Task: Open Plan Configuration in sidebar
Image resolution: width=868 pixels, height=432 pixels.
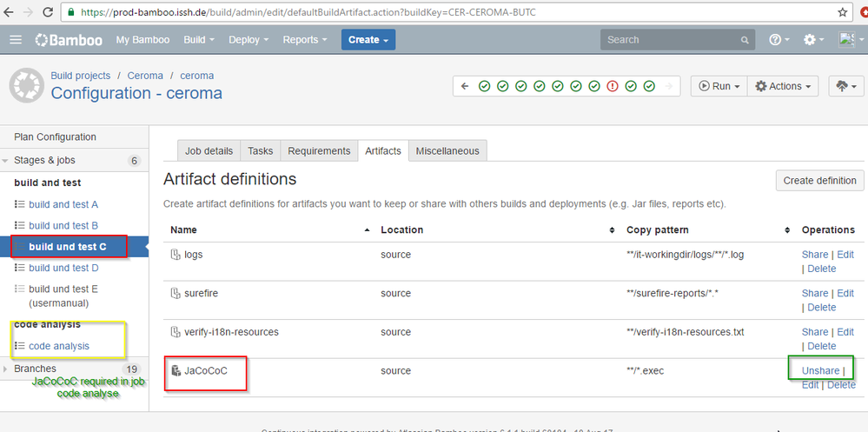Action: 55,136
